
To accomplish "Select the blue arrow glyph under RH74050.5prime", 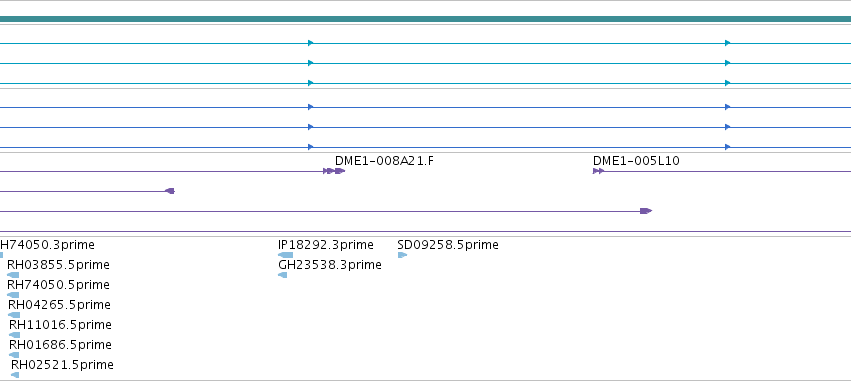I will coord(13,295).
